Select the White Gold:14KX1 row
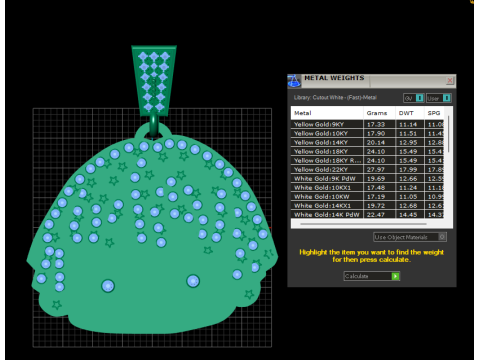 point(368,205)
